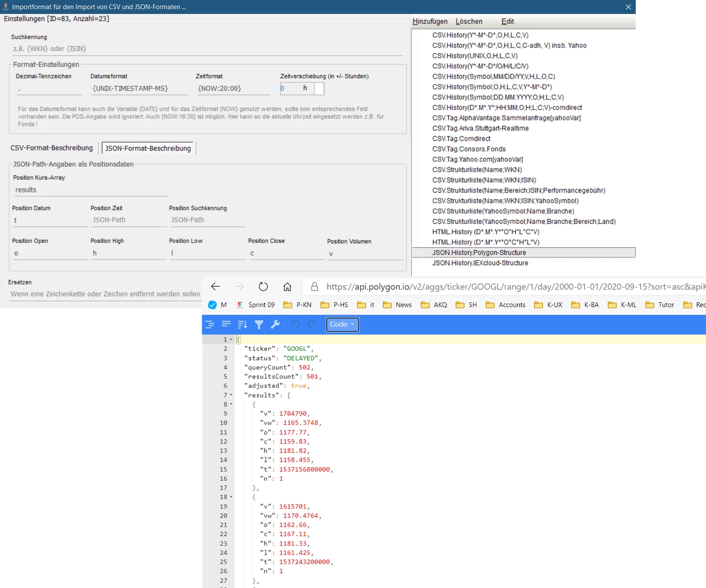
Task: Open the K-BA bookmarks folder
Action: pos(585,305)
